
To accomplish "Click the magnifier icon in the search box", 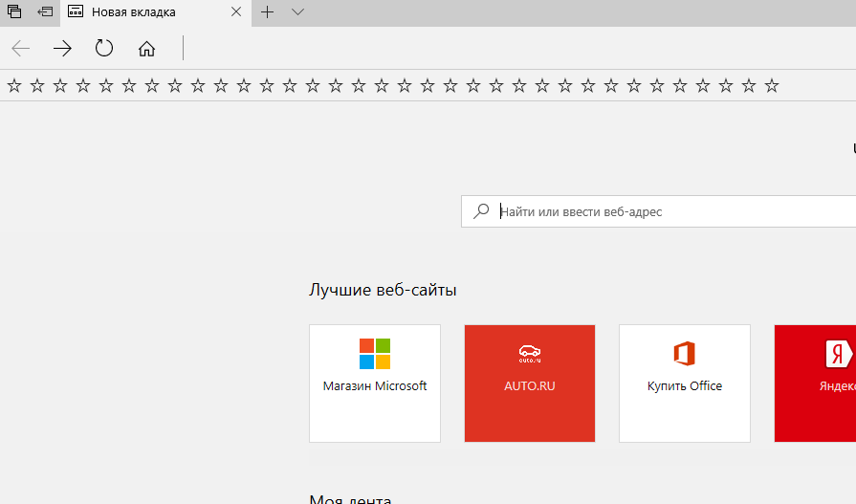I will click(x=481, y=211).
